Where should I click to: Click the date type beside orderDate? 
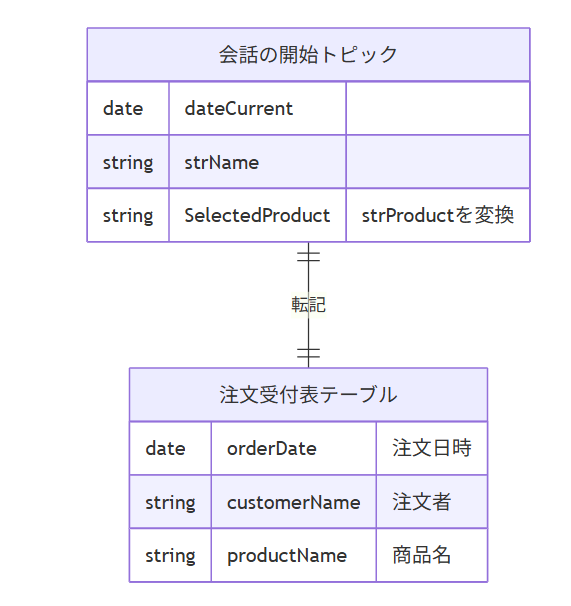pos(170,448)
